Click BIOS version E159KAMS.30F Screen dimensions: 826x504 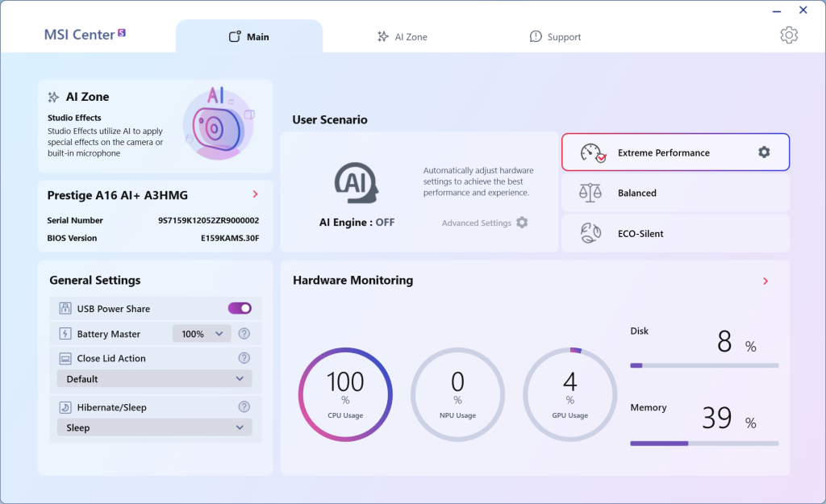(230, 238)
